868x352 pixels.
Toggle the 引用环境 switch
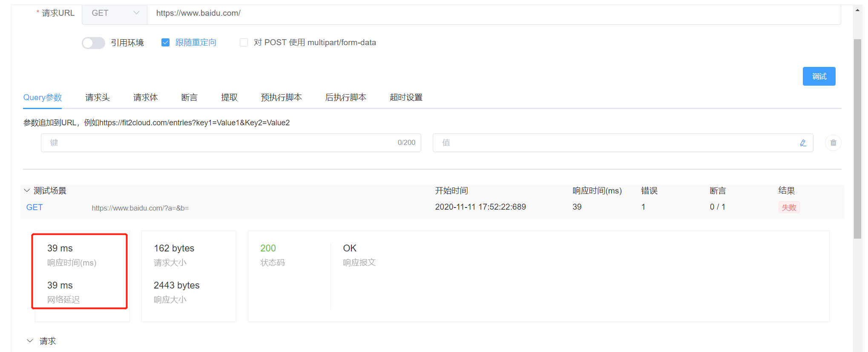pos(93,43)
